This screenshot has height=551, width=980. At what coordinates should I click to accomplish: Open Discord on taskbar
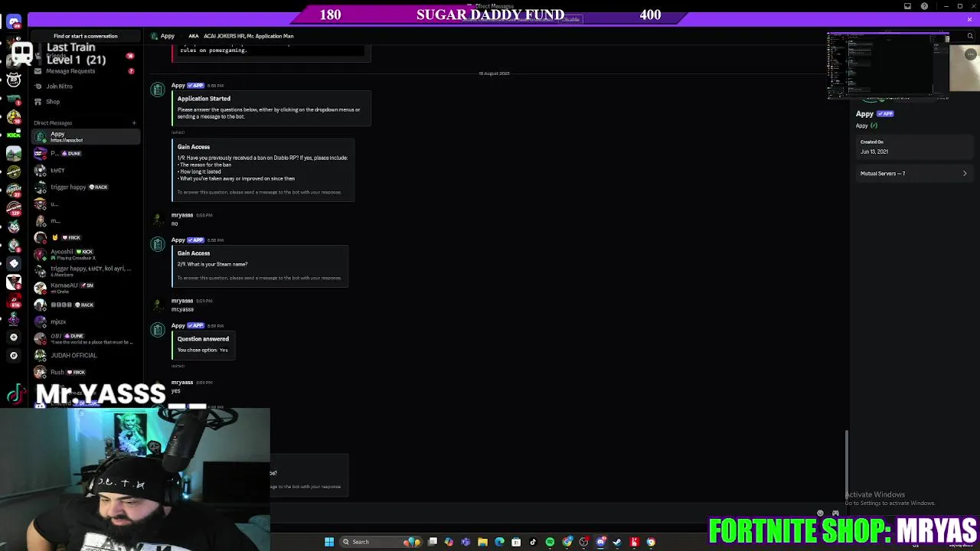click(600, 542)
